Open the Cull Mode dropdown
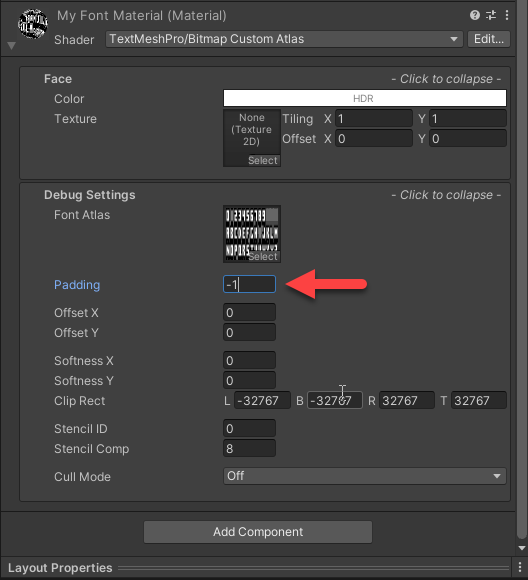Viewport: 528px width, 580px height. coord(365,476)
